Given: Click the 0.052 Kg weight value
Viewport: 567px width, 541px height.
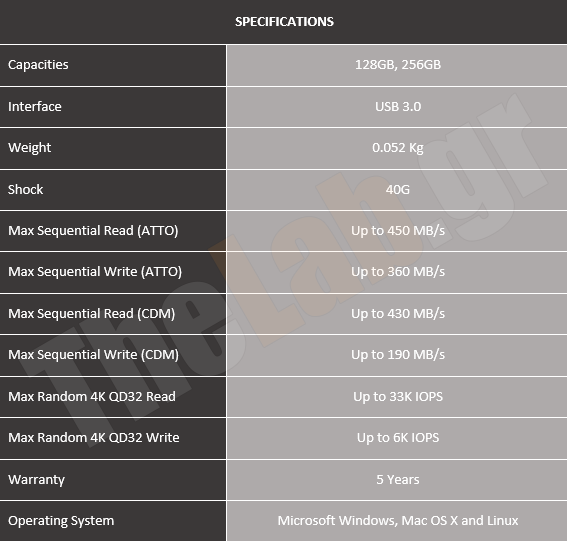Looking at the screenshot, I should coord(398,148).
